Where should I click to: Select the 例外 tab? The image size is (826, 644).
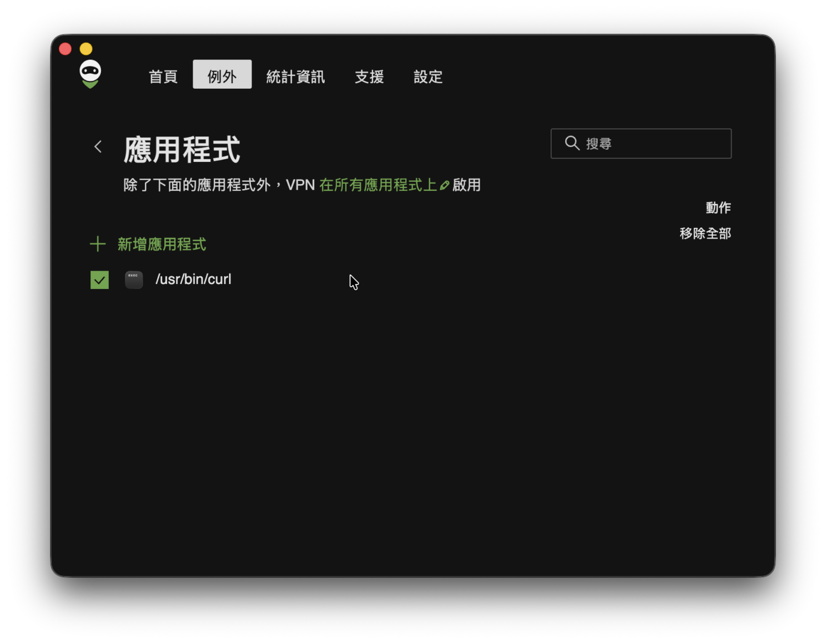click(x=222, y=74)
